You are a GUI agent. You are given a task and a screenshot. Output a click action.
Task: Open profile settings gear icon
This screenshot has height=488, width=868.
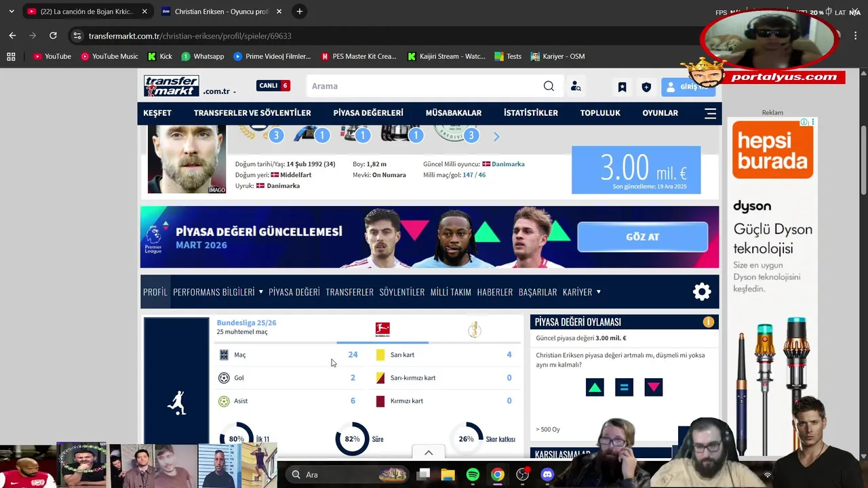click(x=702, y=291)
